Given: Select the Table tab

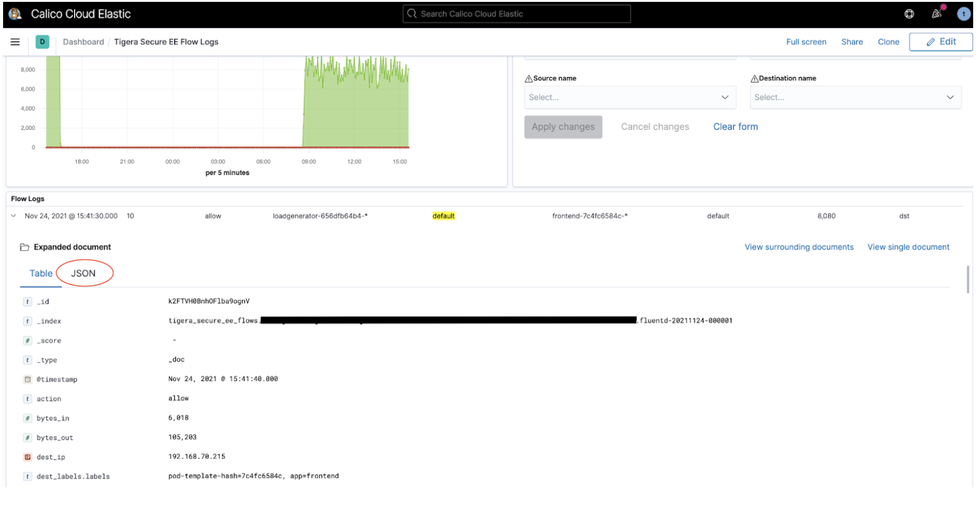Looking at the screenshot, I should tap(41, 273).
